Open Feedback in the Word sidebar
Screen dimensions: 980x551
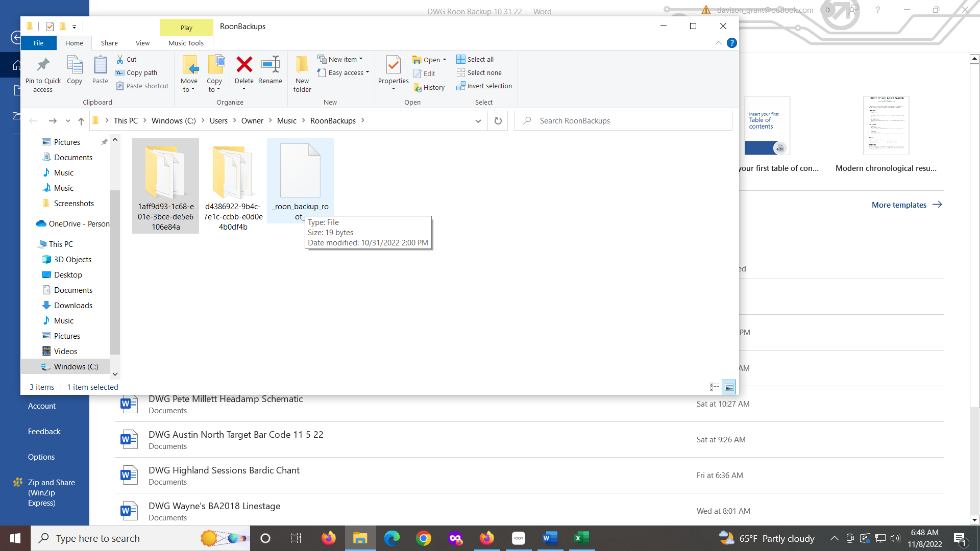pyautogui.click(x=44, y=431)
